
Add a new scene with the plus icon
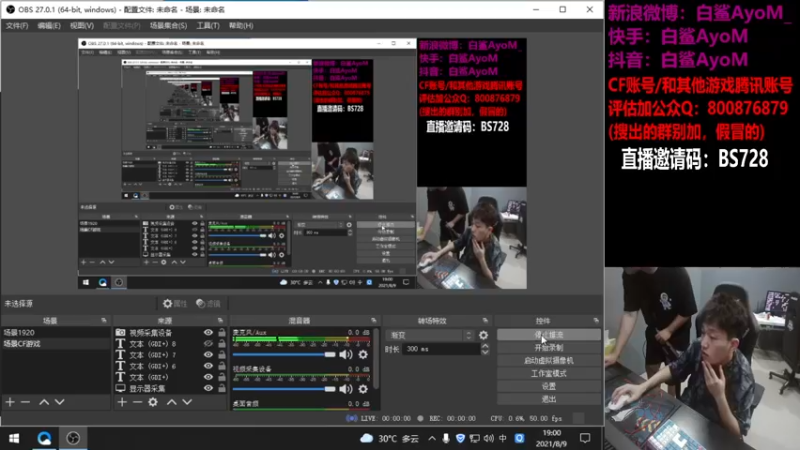click(10, 402)
